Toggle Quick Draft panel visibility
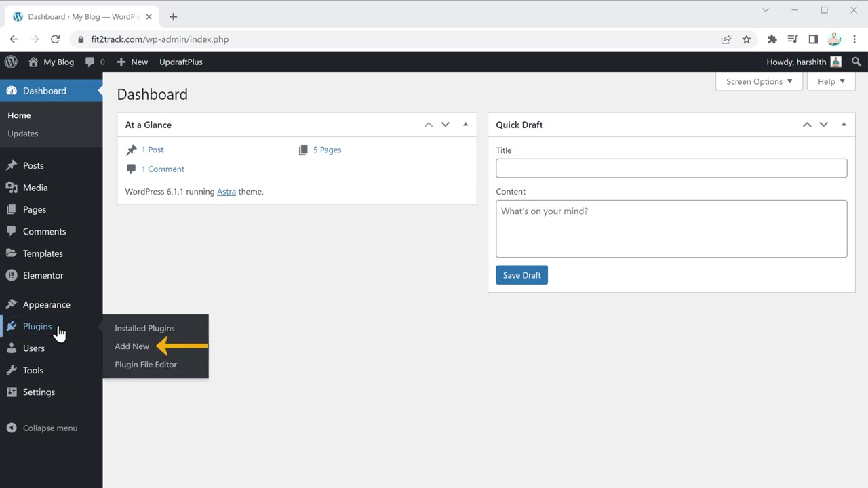 [x=844, y=124]
